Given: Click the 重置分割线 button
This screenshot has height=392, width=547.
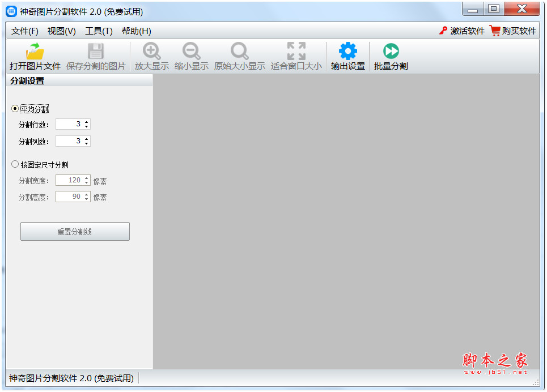Looking at the screenshot, I should point(75,231).
